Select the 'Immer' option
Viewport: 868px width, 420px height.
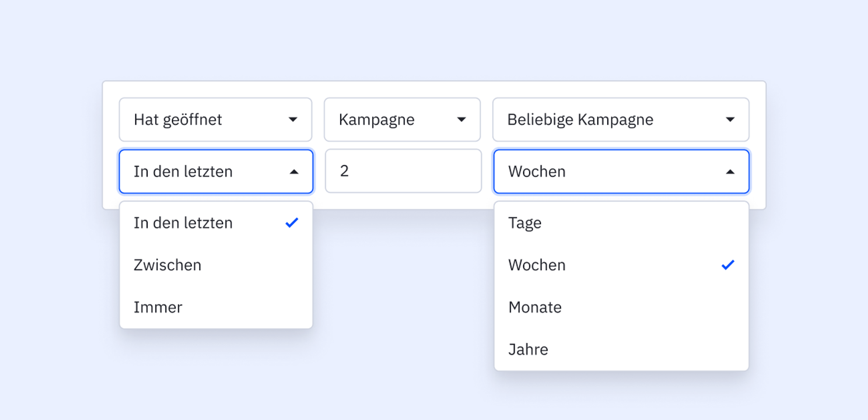pyautogui.click(x=158, y=307)
